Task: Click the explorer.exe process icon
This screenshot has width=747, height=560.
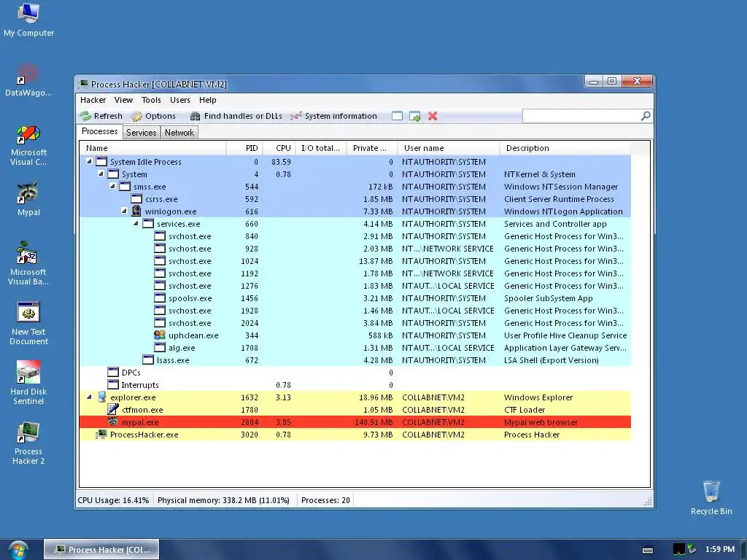Action: 101,397
